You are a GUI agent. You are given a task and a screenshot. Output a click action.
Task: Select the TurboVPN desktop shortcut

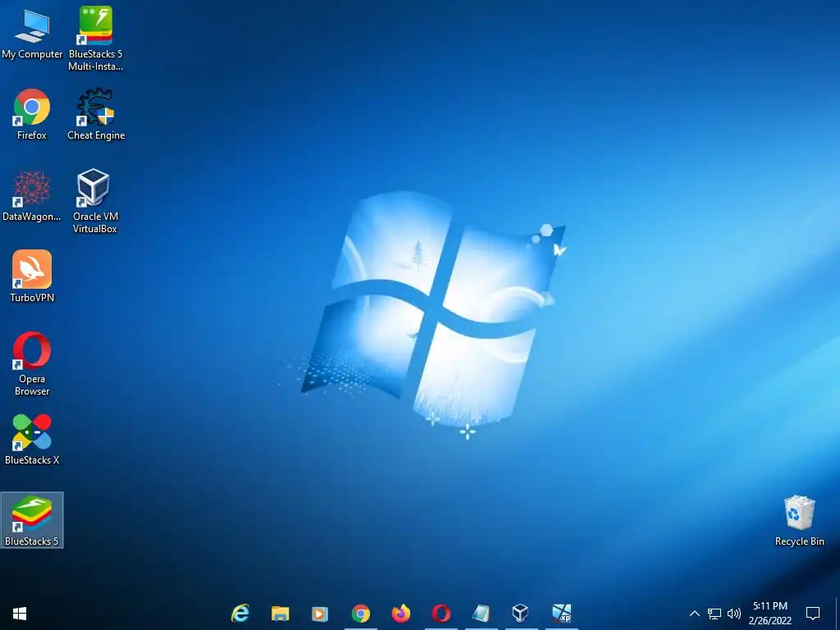[x=32, y=276]
